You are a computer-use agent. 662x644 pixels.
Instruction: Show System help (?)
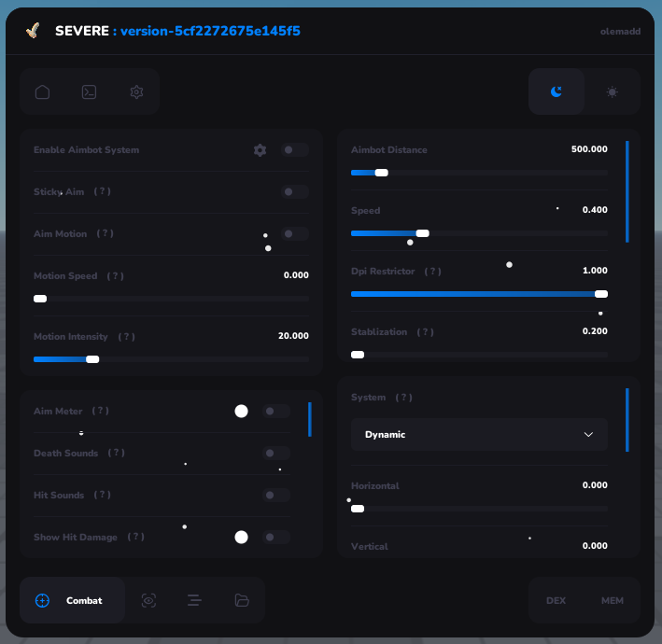coord(403,398)
